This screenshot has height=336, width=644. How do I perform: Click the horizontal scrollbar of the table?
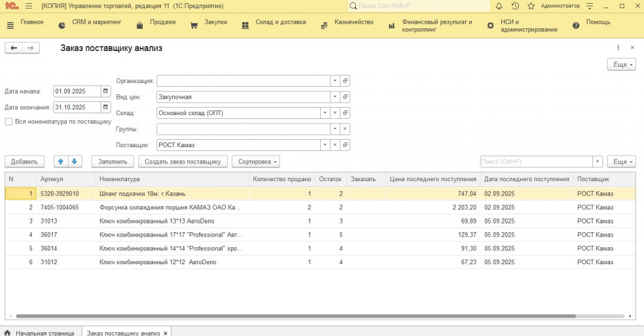point(296,316)
